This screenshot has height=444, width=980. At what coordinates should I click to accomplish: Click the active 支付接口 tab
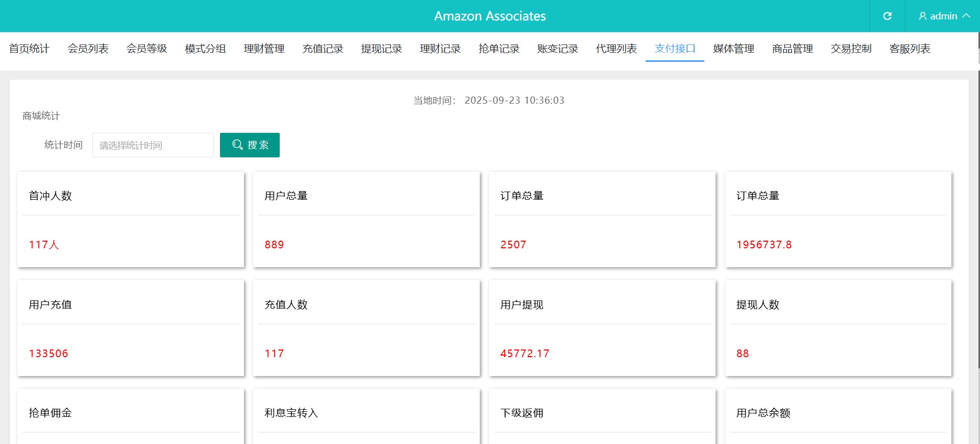click(675, 49)
